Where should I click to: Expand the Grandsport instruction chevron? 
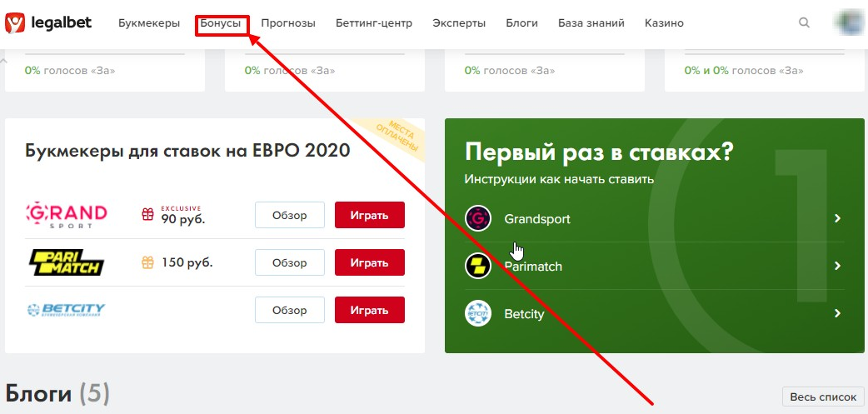tap(837, 218)
